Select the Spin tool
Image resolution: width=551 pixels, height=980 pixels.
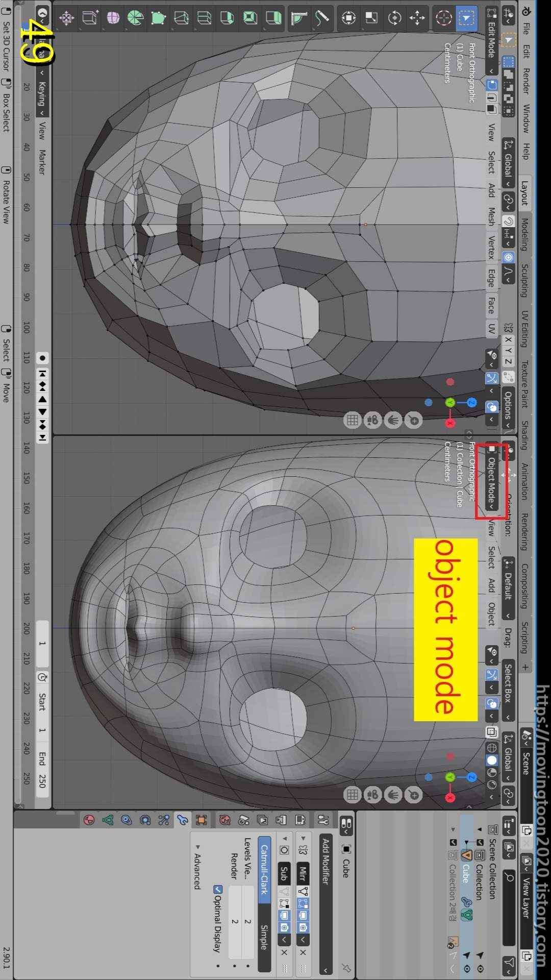[x=136, y=18]
